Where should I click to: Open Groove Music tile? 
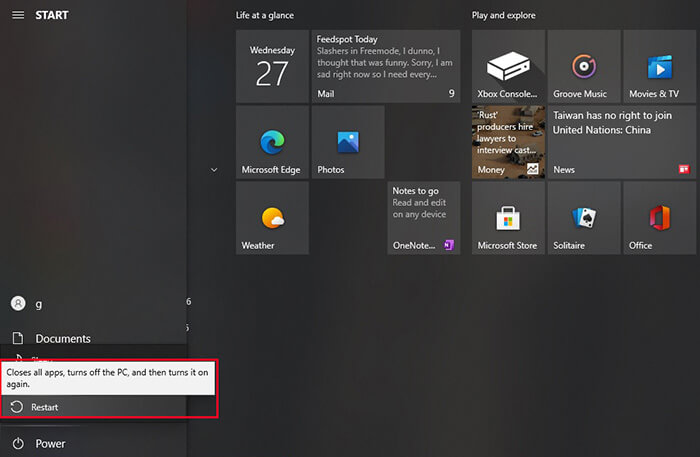tap(584, 66)
